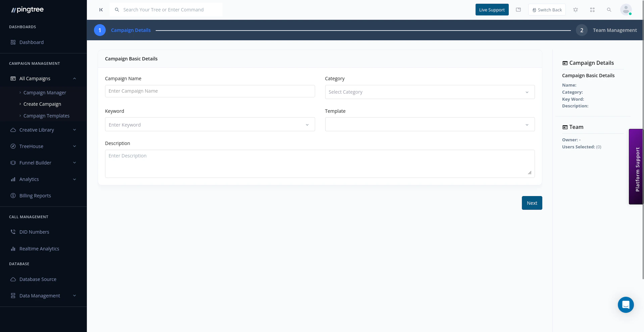Click the All Campaigns icon
The height and width of the screenshot is (332, 644).
point(13,79)
